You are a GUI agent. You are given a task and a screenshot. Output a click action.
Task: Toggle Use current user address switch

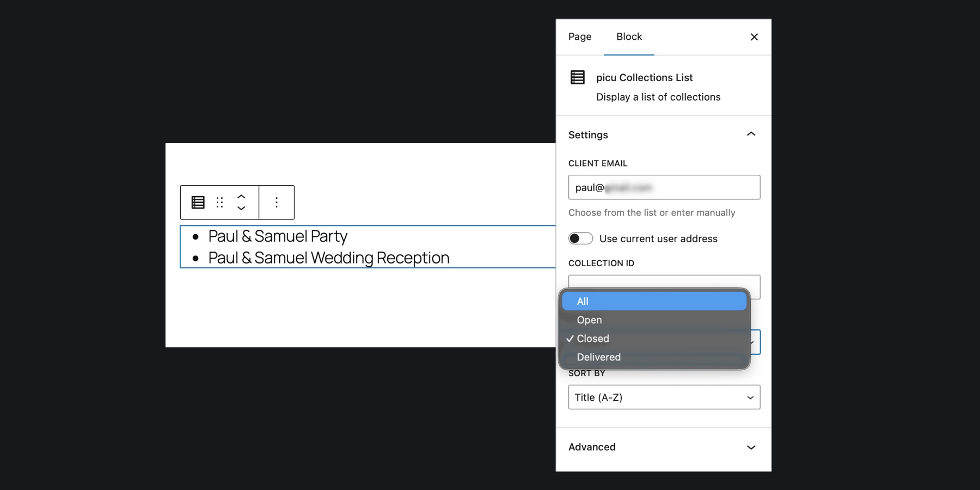click(580, 238)
